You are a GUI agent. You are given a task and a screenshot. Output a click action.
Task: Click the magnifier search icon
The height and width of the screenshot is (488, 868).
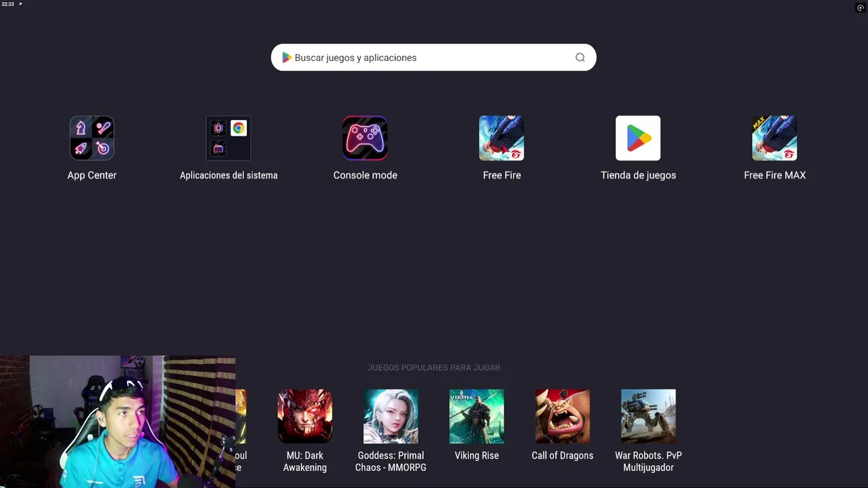580,58
